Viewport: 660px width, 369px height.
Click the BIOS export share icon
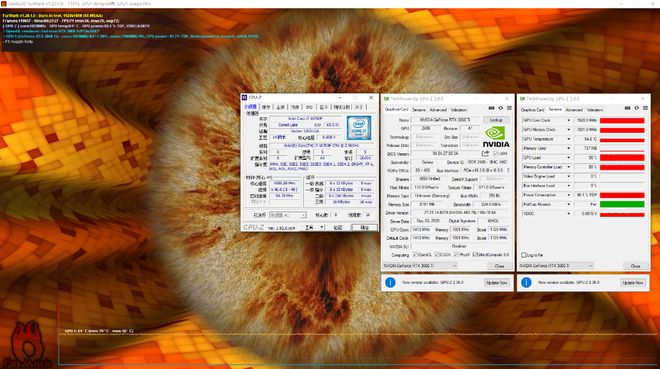coord(485,154)
